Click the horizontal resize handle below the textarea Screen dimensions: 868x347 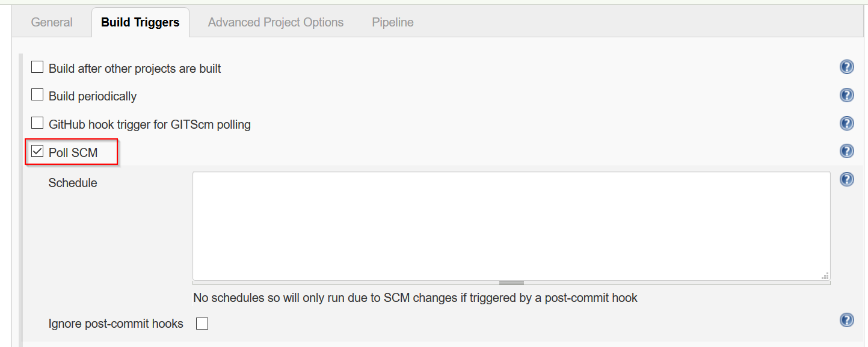pos(511,281)
